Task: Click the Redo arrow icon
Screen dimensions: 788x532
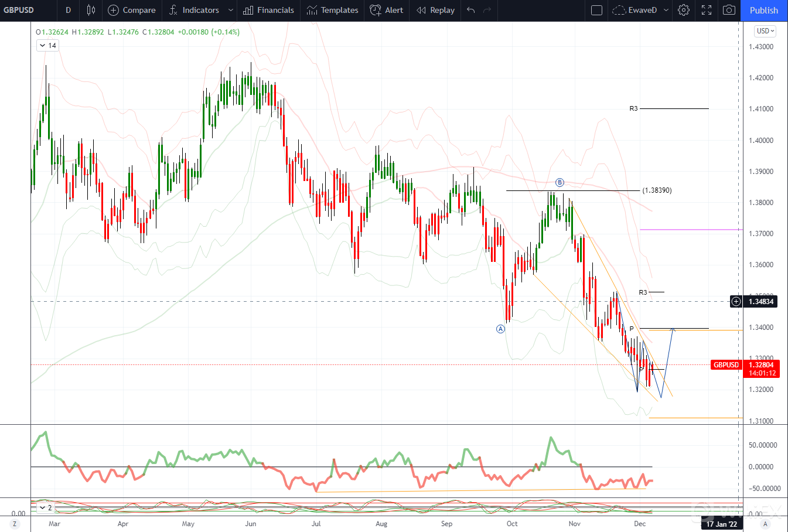Action: tap(487, 10)
